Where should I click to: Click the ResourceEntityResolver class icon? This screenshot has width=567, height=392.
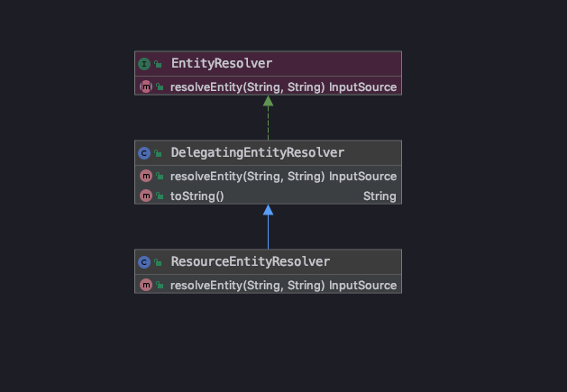pyautogui.click(x=145, y=262)
